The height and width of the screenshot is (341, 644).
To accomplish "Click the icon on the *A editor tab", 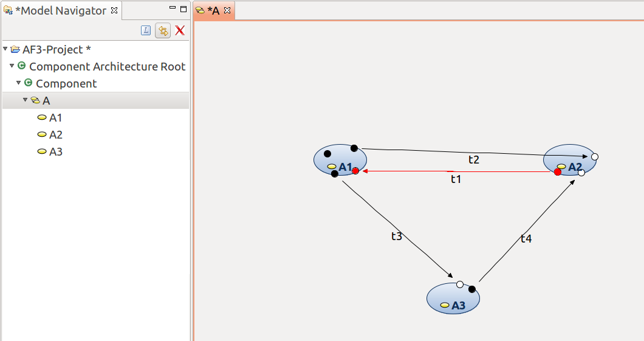I will click(200, 11).
